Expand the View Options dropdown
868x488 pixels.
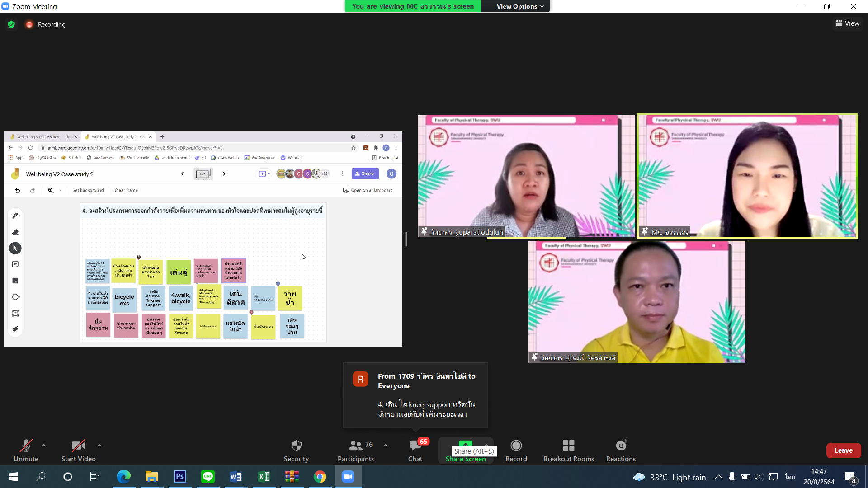520,6
